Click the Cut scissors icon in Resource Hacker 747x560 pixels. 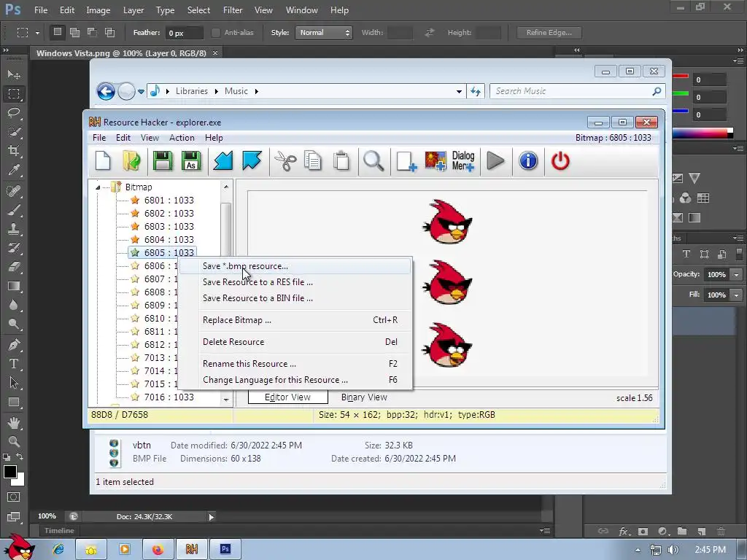point(285,160)
